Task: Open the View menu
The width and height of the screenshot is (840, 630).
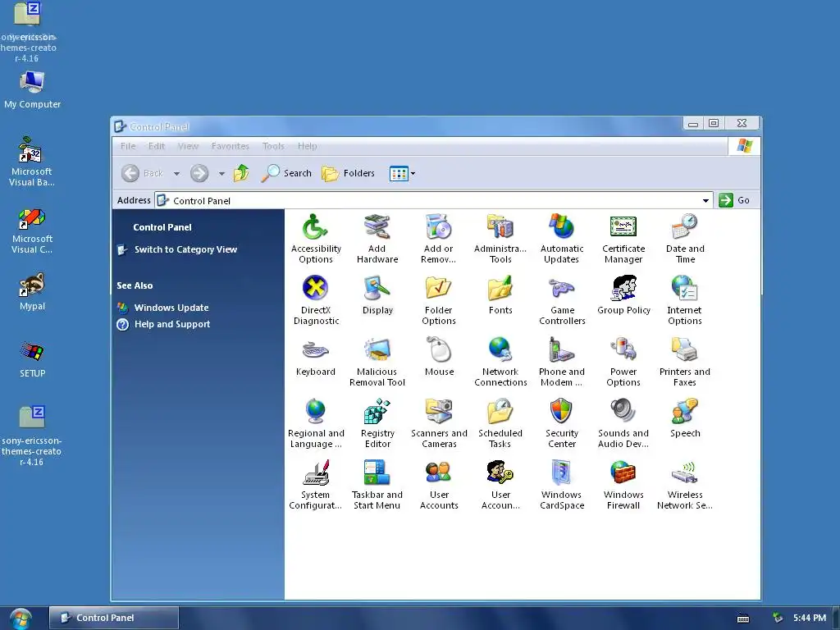Action: coord(188,146)
